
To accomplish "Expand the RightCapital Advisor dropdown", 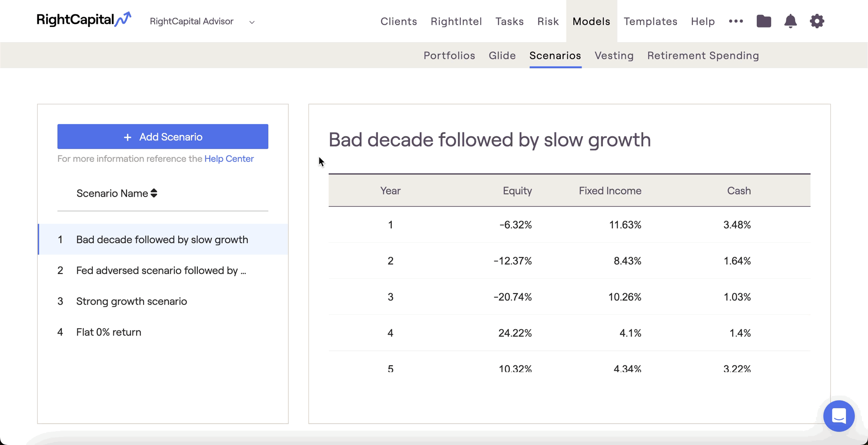I will 252,22.
